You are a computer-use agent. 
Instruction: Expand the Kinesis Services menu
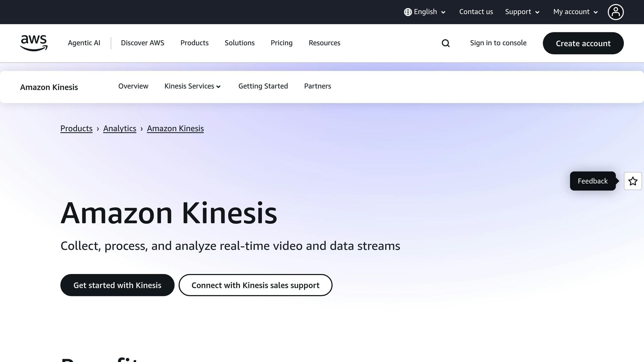coord(192,86)
